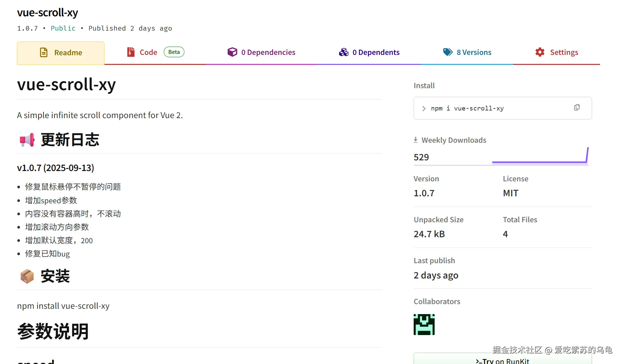Copy the npm install command

pyautogui.click(x=577, y=107)
